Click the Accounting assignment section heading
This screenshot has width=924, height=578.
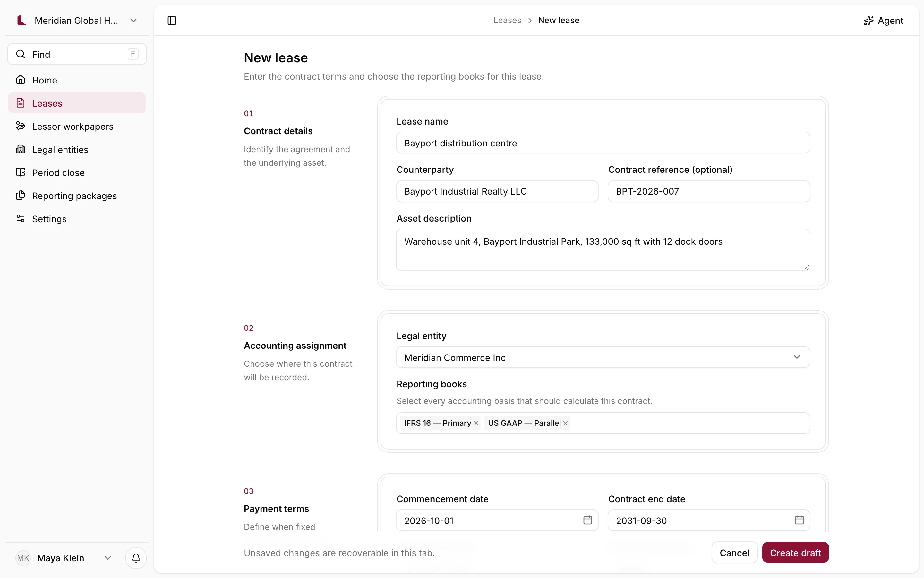(295, 346)
